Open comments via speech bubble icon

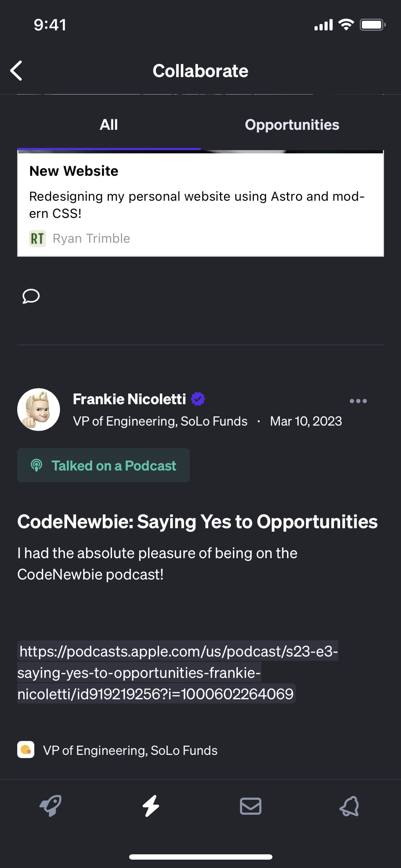coord(31,296)
